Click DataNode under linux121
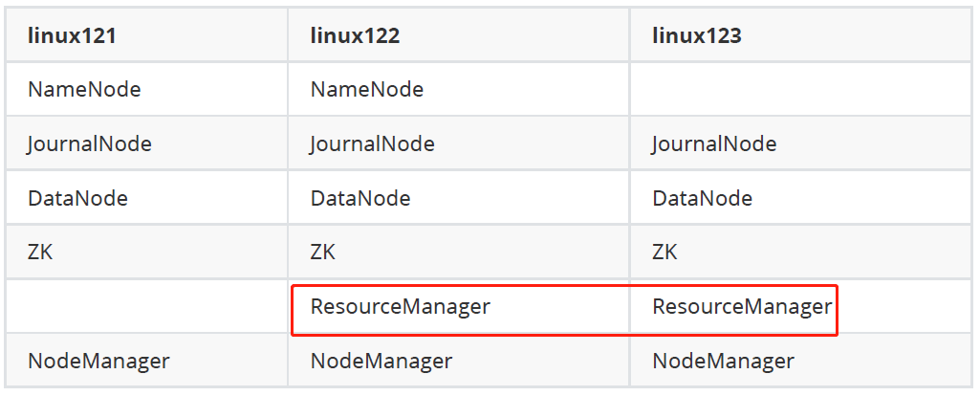980x396 pixels. (77, 199)
